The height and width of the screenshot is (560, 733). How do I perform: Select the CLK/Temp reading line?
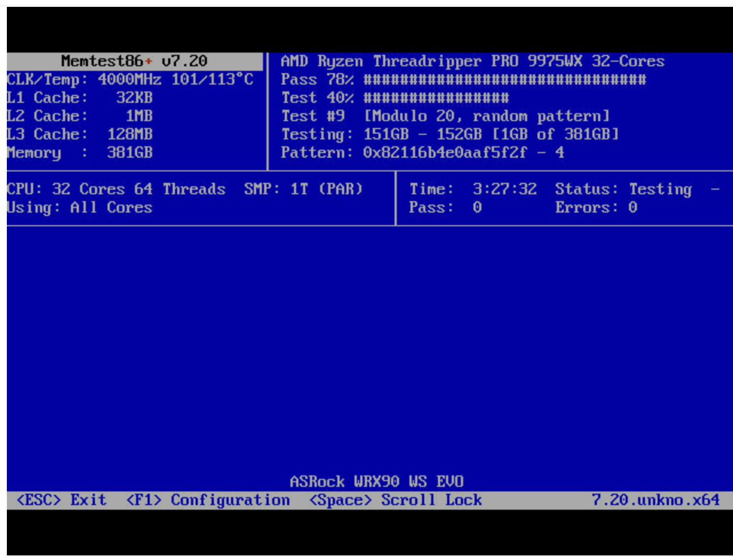tap(130, 79)
